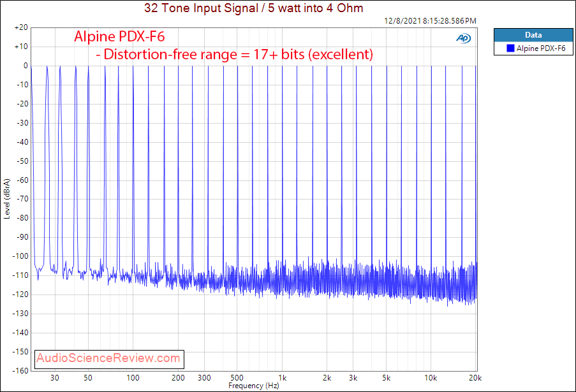
Task: Click the -120 y-axis tick label
Action: (x=20, y=294)
